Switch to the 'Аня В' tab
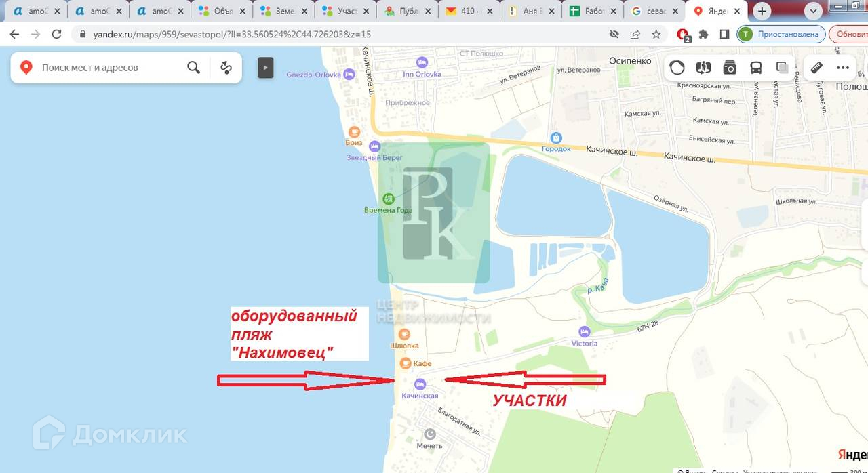The height and width of the screenshot is (473, 868). coord(531,11)
